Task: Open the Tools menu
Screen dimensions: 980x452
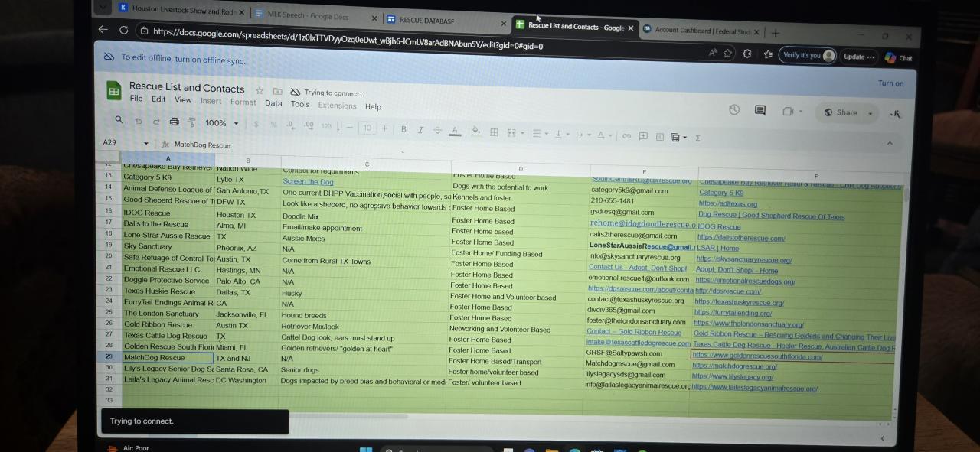Action: coord(300,104)
